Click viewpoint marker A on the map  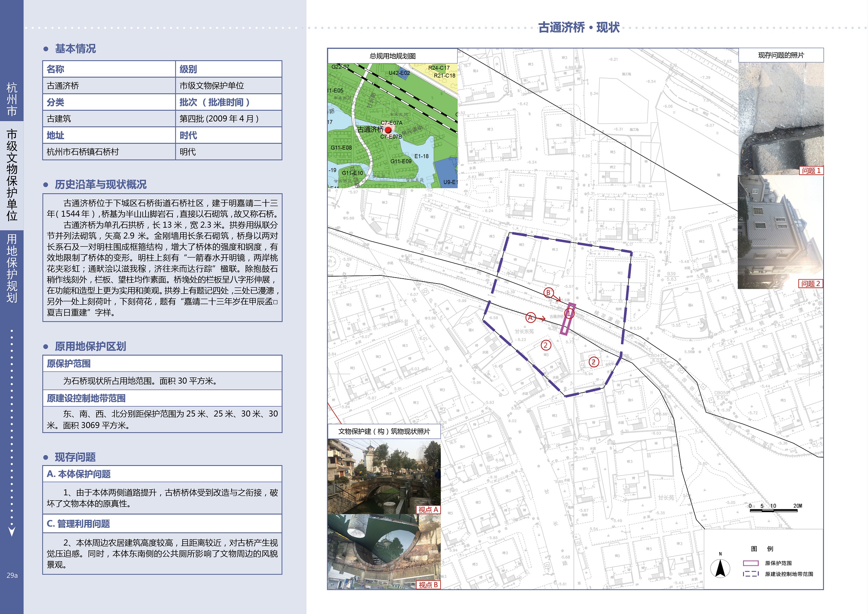530,318
